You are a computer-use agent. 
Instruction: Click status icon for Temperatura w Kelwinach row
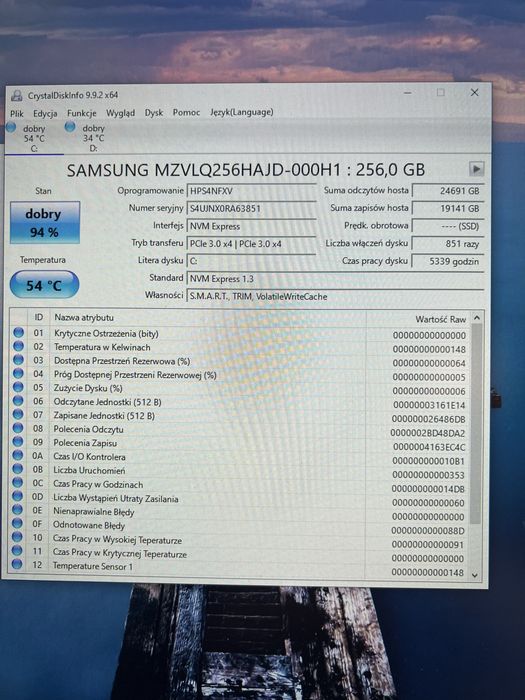[18, 346]
